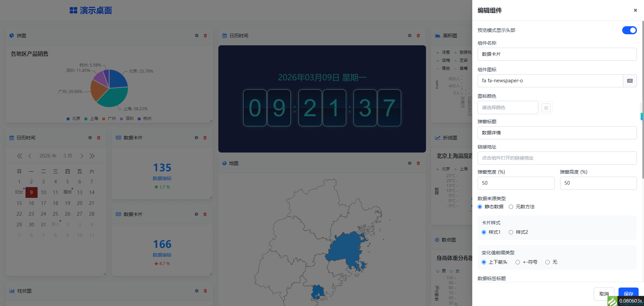Jump to previous year with double chevron
The image size is (644, 306).
[x=19, y=156]
